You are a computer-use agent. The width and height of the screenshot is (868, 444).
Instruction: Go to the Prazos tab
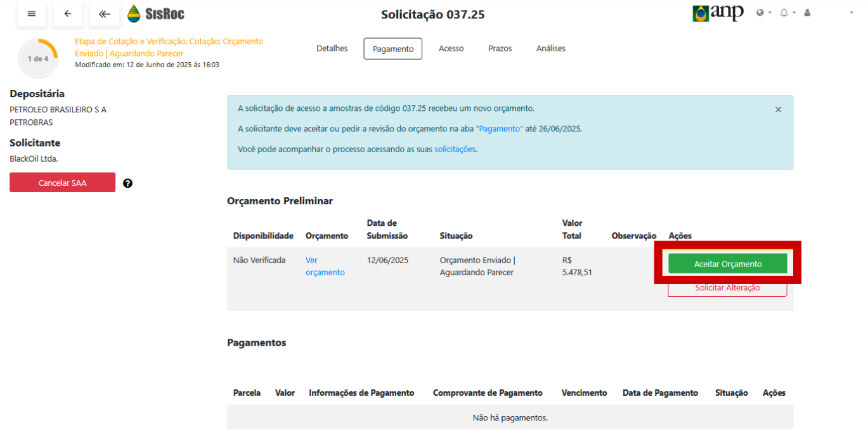[500, 49]
